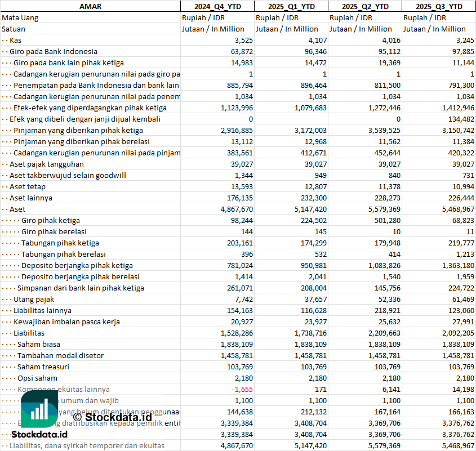Screen dimensions: 476x451
Task: Click value 97,885 in 2025 Q3 column
Action: (463, 52)
